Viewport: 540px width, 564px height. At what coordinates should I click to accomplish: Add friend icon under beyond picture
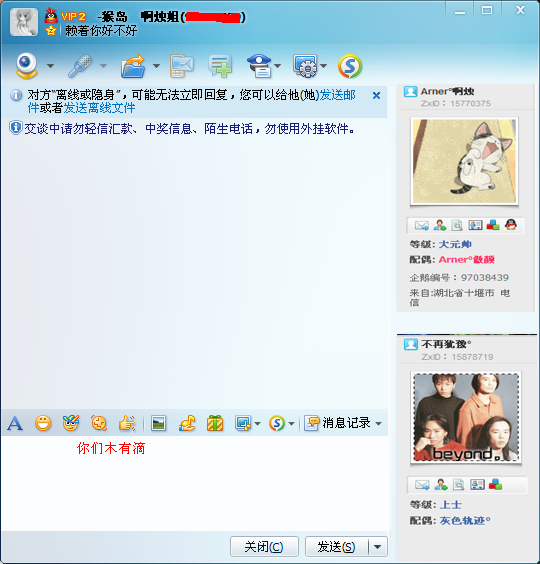(441, 485)
